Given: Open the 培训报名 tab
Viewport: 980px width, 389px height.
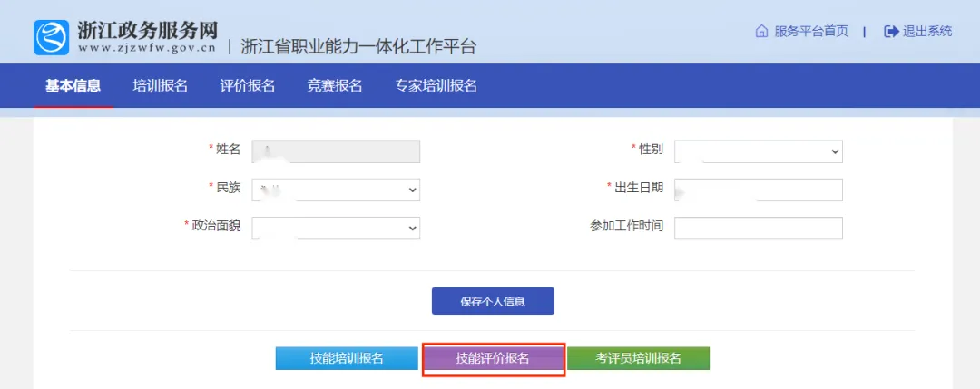Looking at the screenshot, I should coord(160,86).
